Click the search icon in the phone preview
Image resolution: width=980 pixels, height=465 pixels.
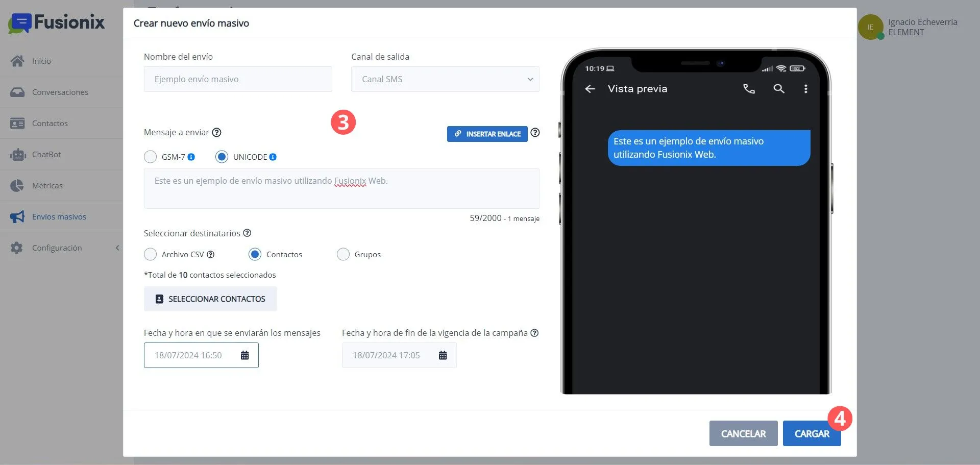(x=779, y=89)
